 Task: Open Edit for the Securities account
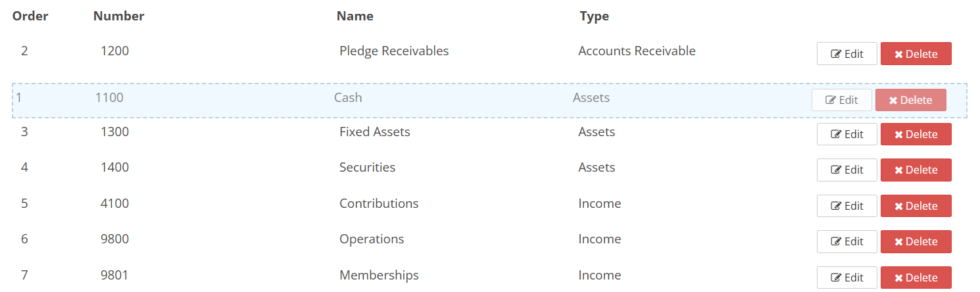point(846,170)
